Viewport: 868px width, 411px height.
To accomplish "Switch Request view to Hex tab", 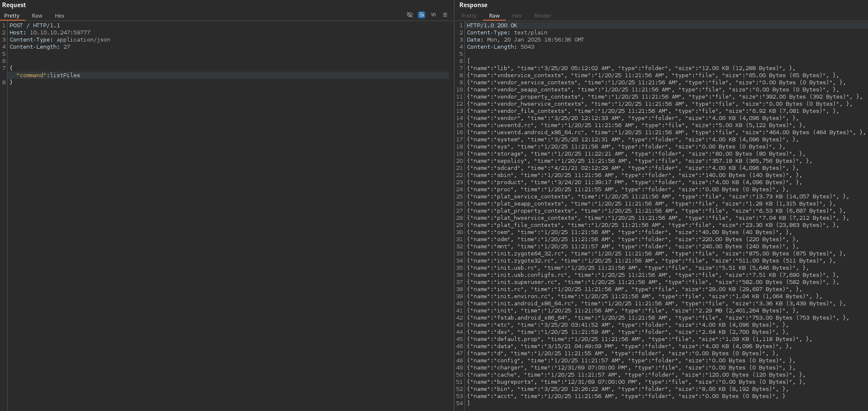I will 60,16.
